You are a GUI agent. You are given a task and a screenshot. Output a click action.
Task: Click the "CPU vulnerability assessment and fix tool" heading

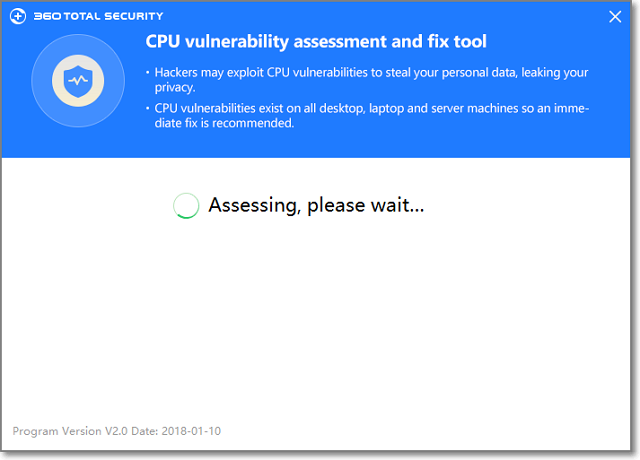316,42
